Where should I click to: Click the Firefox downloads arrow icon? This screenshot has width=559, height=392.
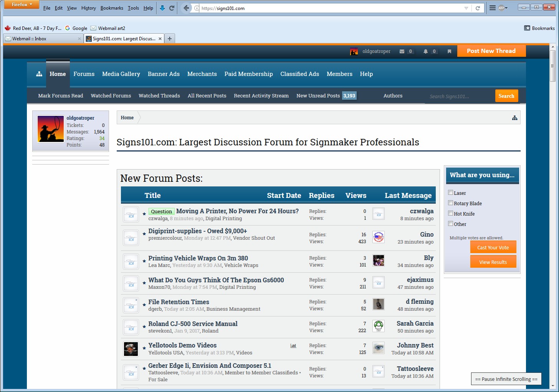pos(162,8)
